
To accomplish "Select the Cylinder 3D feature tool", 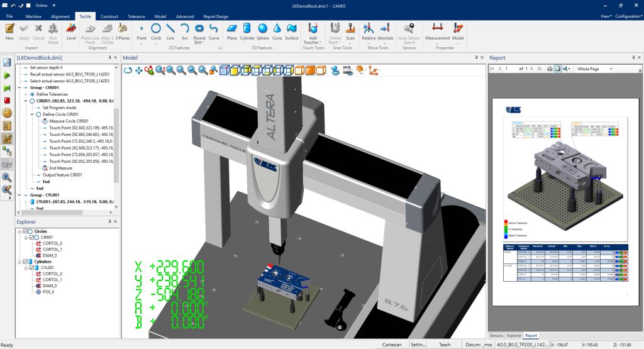I will point(247,32).
